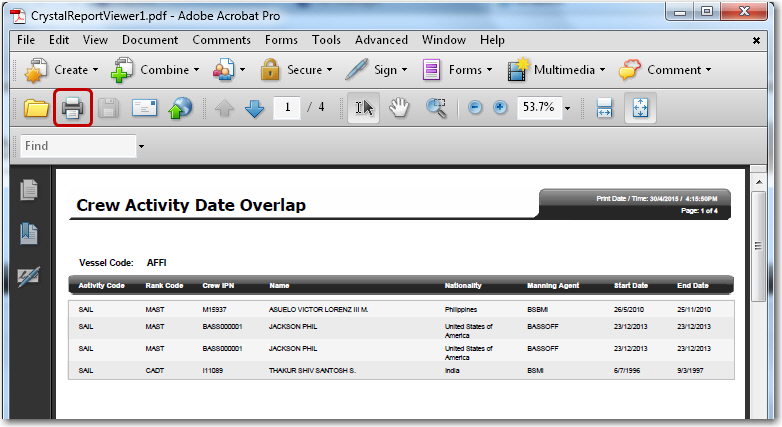Open the Pages panel in sidebar
The image size is (782, 427).
[x=29, y=189]
